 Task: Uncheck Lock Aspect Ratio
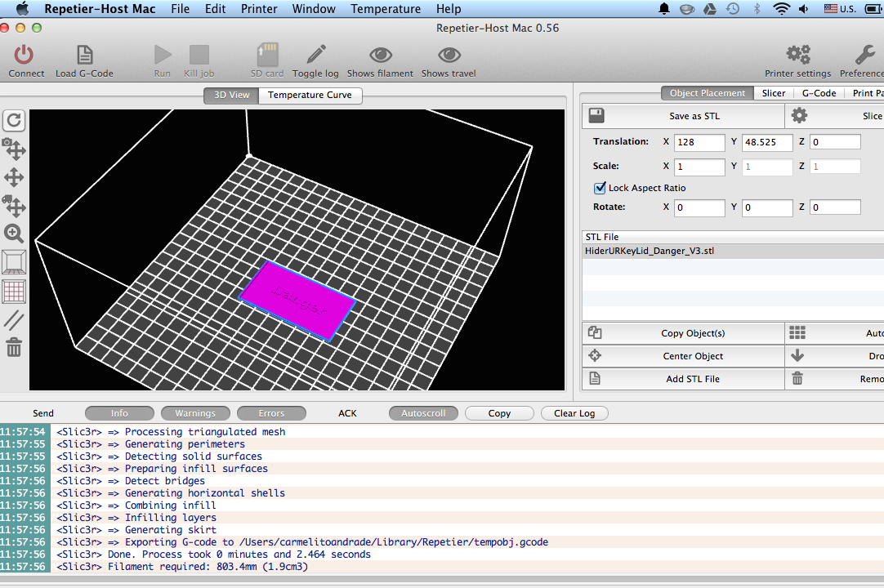(600, 188)
